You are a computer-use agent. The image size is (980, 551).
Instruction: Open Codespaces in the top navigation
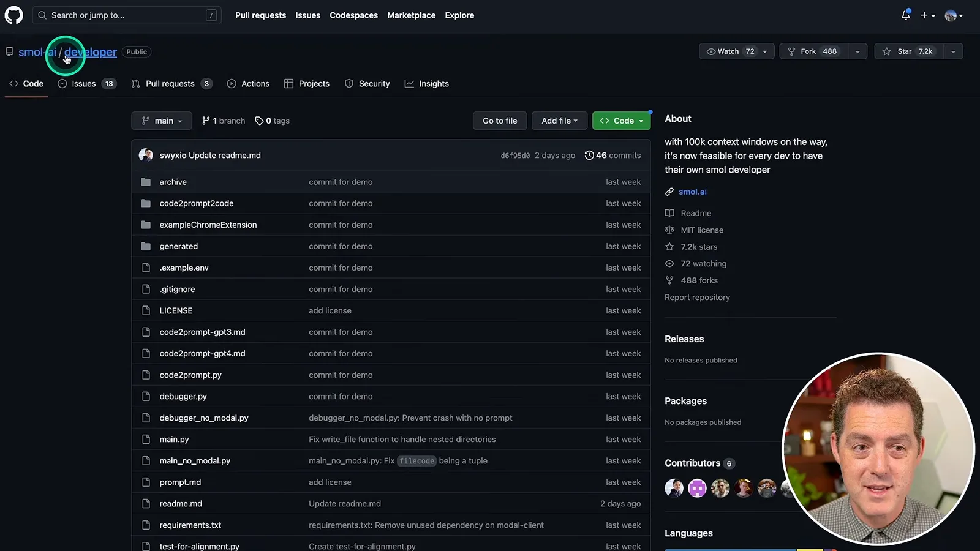tap(353, 15)
